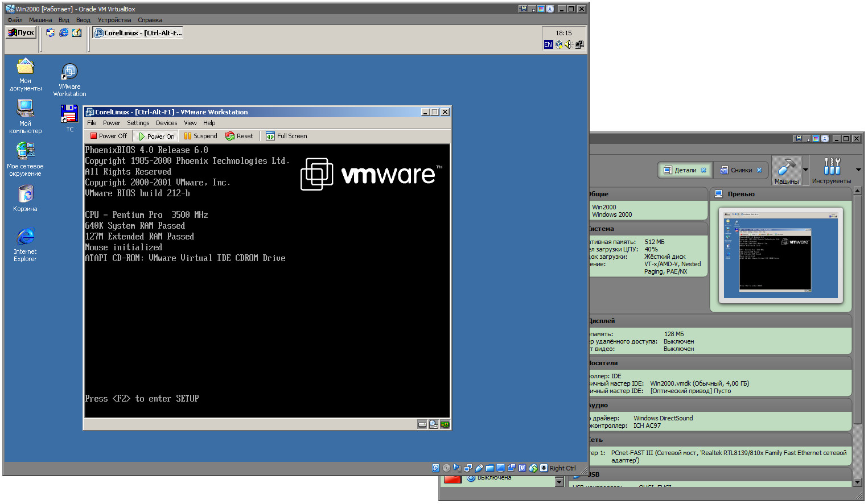
Task: Open VirtualBox Файл menu
Action: pos(15,20)
